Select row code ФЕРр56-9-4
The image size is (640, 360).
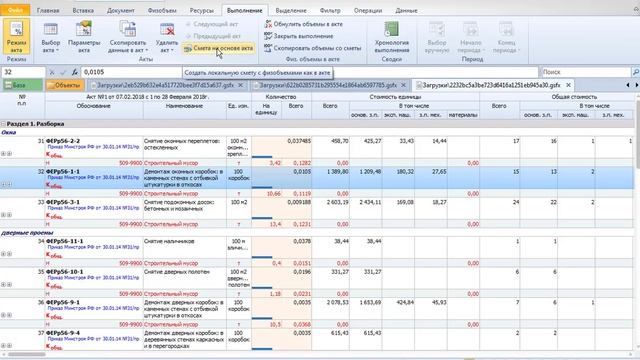point(63,333)
